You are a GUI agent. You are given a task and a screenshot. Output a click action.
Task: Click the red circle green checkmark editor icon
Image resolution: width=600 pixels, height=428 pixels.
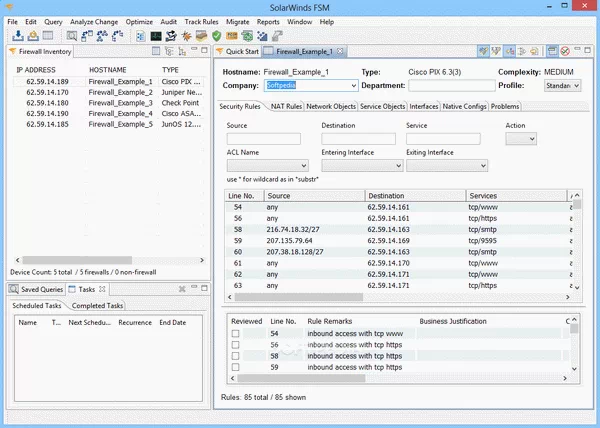[565, 51]
